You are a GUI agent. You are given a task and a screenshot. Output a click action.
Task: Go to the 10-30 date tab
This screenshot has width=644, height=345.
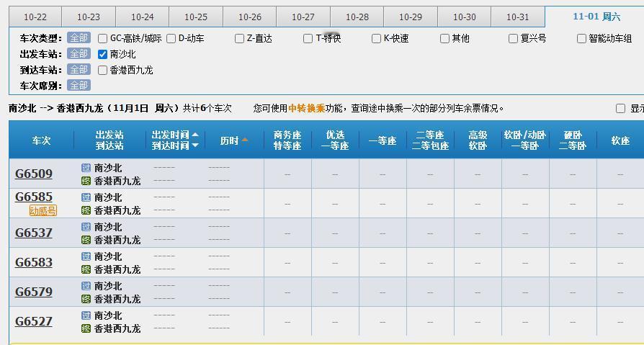click(464, 17)
